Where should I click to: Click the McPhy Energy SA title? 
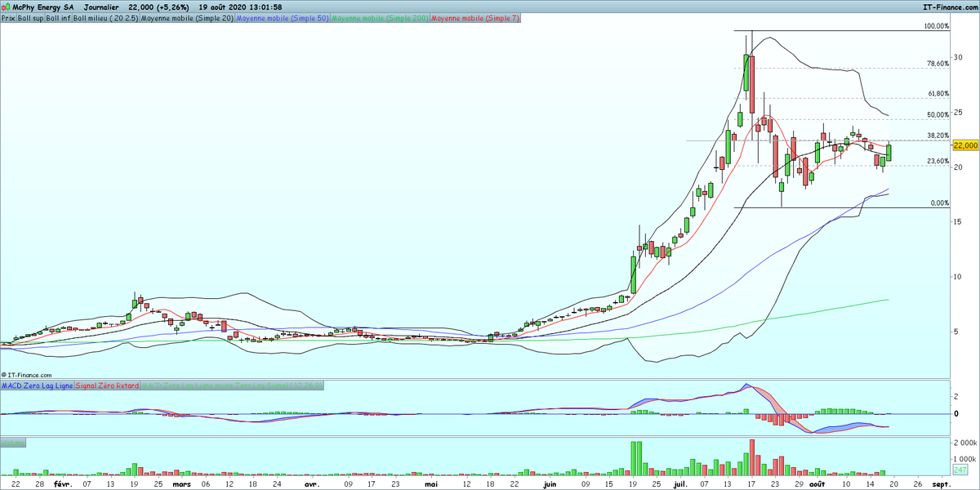pyautogui.click(x=43, y=7)
